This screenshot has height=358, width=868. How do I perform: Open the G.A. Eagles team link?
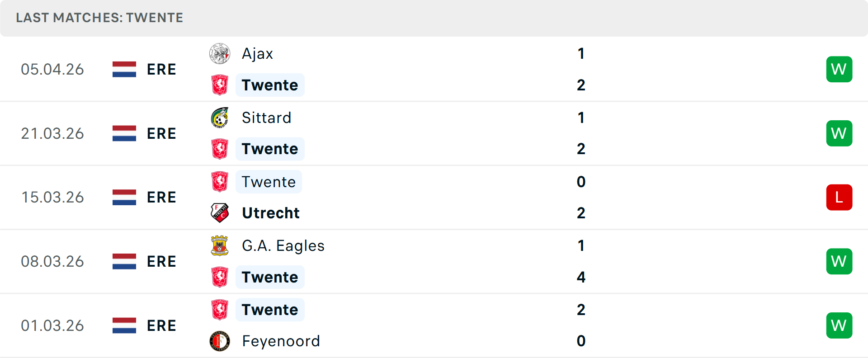tap(283, 246)
